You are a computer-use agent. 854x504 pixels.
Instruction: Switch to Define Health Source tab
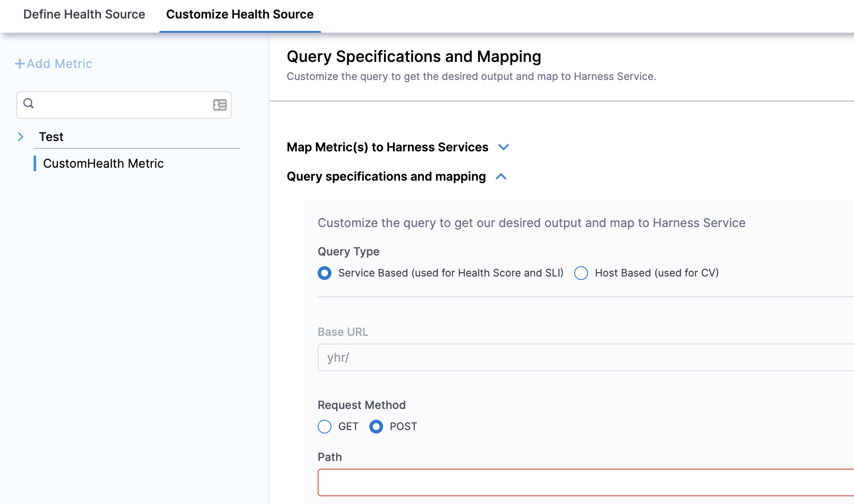pos(84,14)
